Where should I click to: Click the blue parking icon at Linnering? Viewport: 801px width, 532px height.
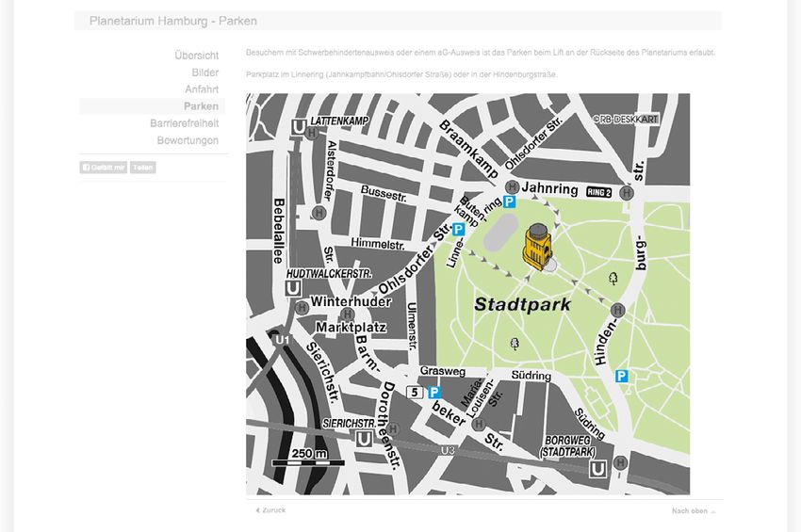point(458,229)
